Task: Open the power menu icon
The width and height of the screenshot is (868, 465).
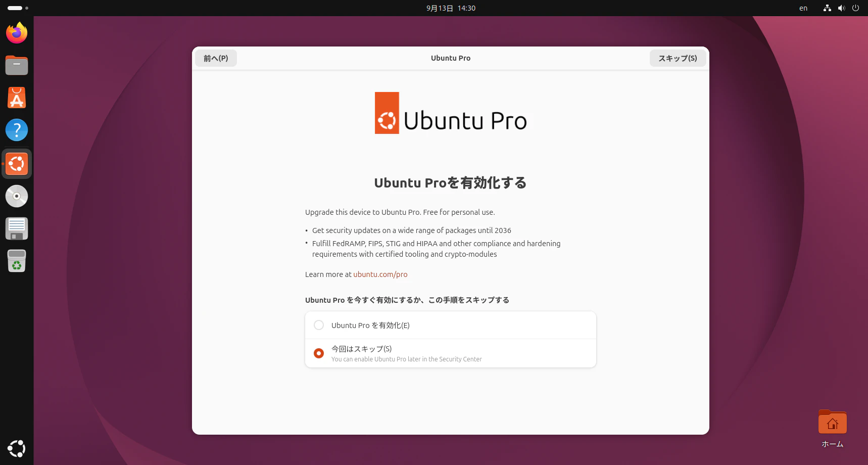Action: [x=855, y=8]
